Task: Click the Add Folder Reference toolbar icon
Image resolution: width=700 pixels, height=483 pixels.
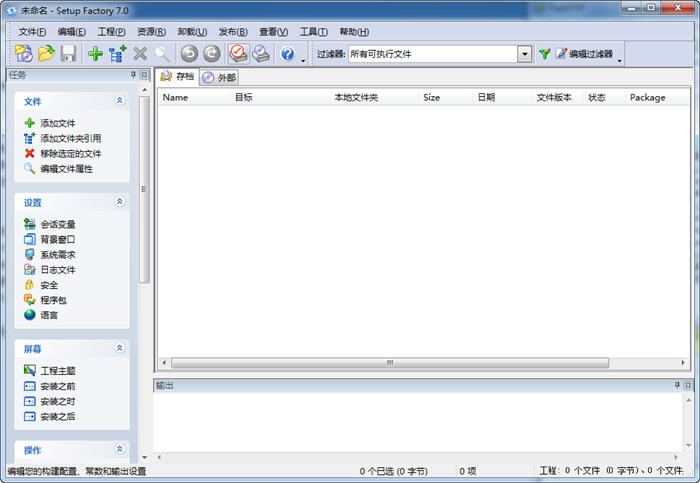Action: point(117,54)
